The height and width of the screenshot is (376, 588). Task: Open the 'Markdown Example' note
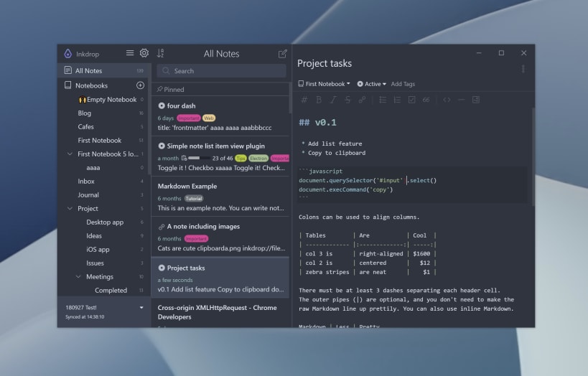[x=220, y=197]
